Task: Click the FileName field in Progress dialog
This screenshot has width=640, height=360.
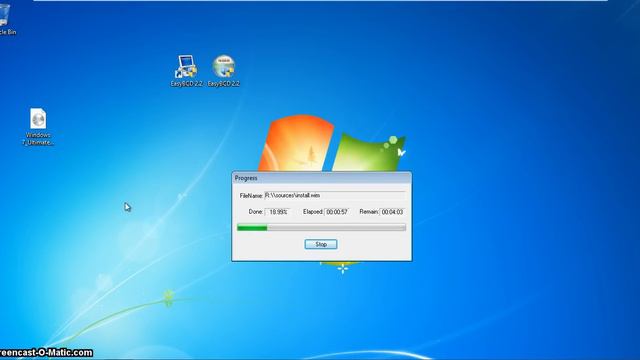Action: [335, 196]
